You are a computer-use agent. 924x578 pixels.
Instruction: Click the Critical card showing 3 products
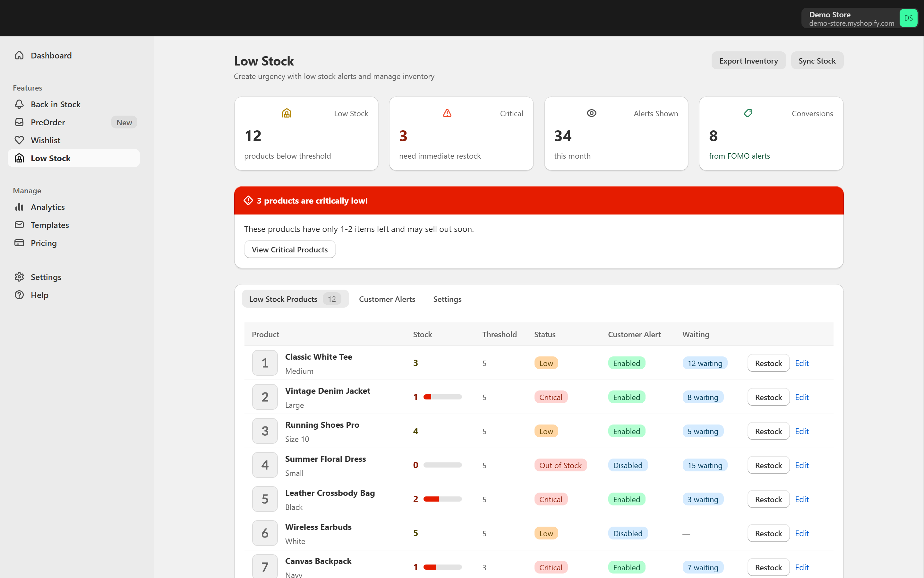[x=461, y=133]
